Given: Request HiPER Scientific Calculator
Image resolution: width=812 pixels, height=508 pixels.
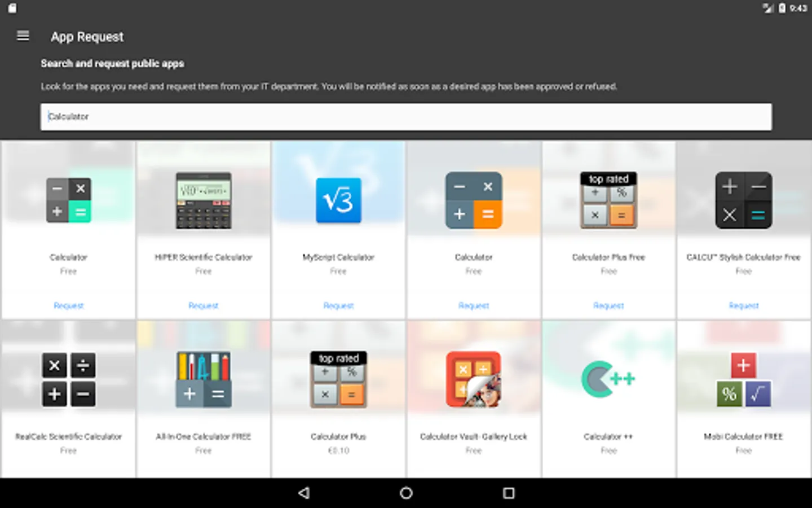Looking at the screenshot, I should point(204,305).
